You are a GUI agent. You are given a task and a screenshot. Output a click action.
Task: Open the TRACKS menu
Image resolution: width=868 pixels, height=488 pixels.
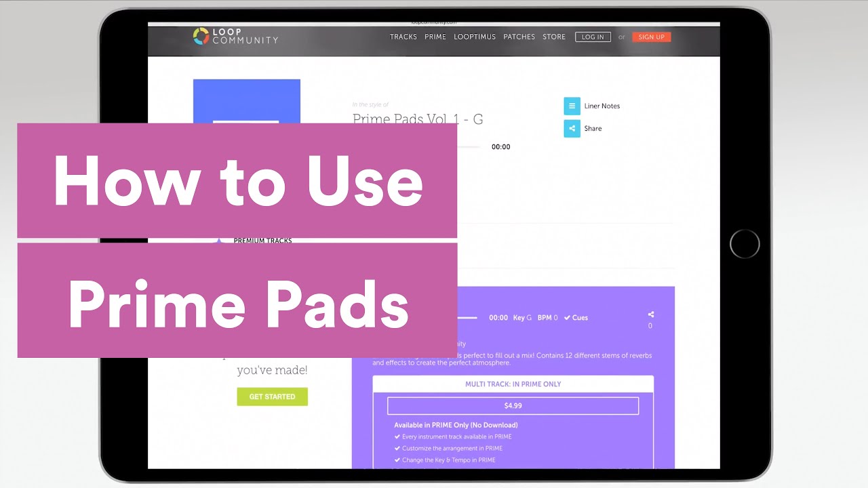point(403,37)
